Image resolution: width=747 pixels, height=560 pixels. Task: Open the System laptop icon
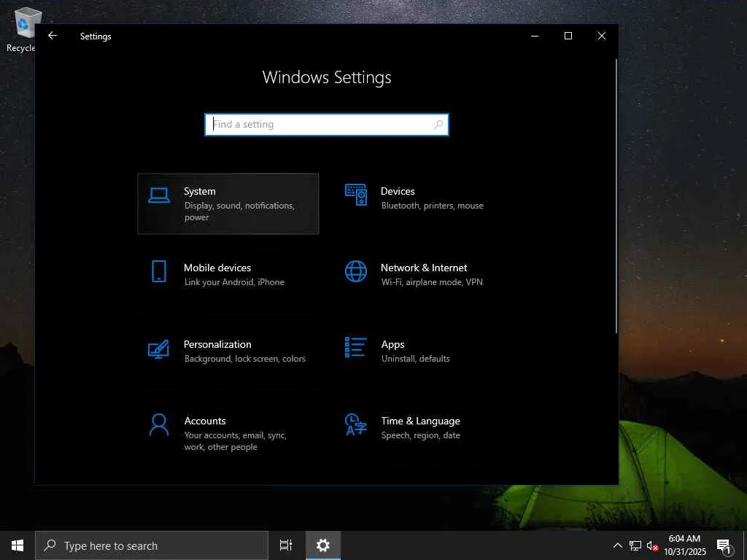[158, 195]
